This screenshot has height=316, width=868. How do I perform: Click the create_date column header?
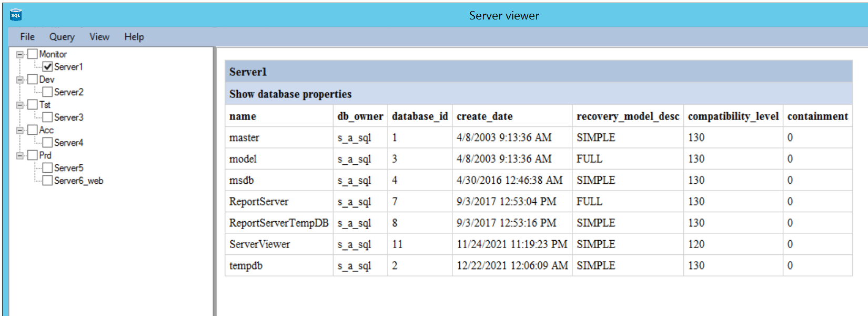click(x=485, y=116)
